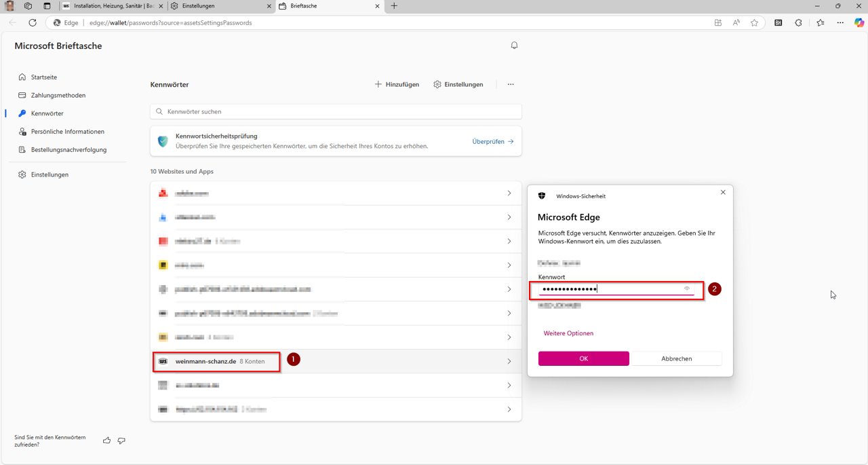Click the pink OK button
The height and width of the screenshot is (465, 868).
[583, 358]
